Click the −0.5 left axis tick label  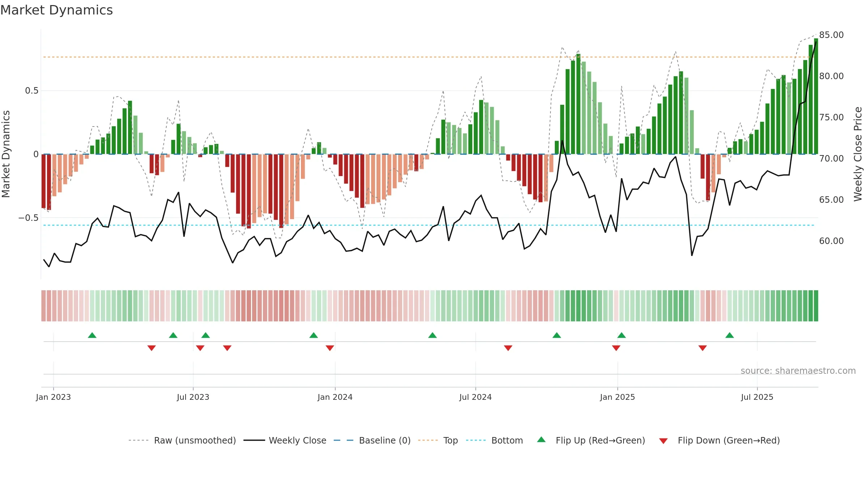point(29,218)
